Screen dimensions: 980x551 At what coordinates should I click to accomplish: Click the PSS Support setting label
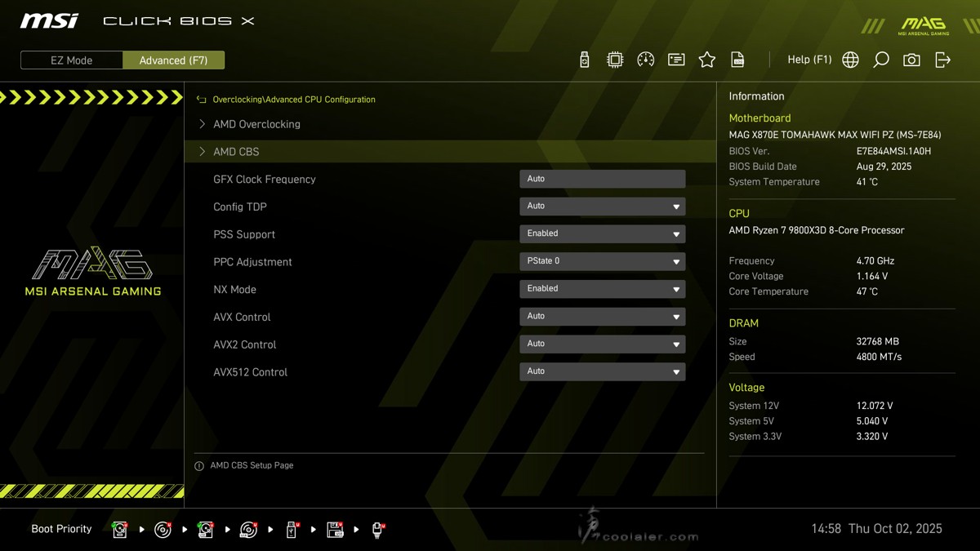click(x=244, y=234)
